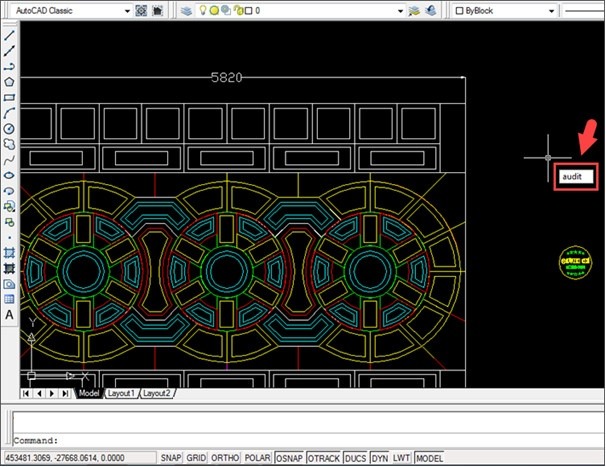The width and height of the screenshot is (606, 467).
Task: Open Workspace Settings gear icon
Action: (141, 10)
